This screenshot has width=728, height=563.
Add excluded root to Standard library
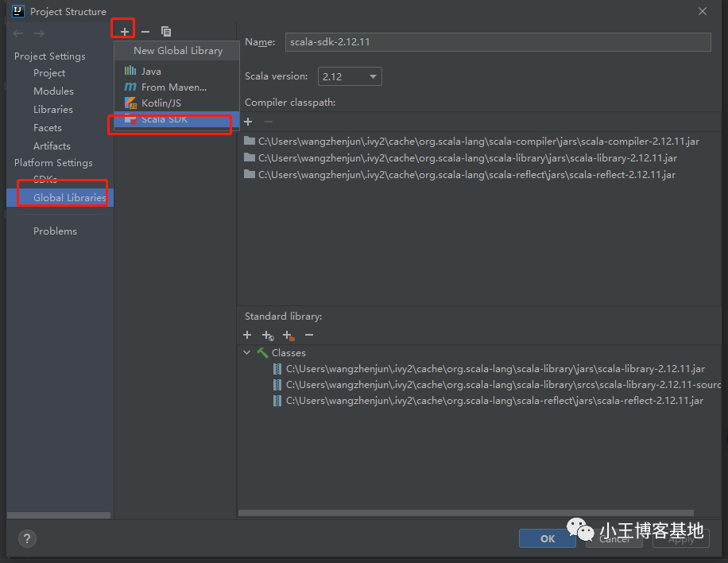(x=288, y=336)
